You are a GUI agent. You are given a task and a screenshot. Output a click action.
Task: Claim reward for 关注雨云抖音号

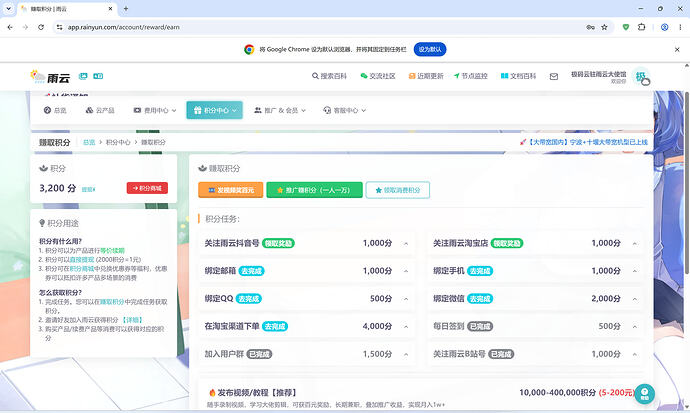[278, 243]
